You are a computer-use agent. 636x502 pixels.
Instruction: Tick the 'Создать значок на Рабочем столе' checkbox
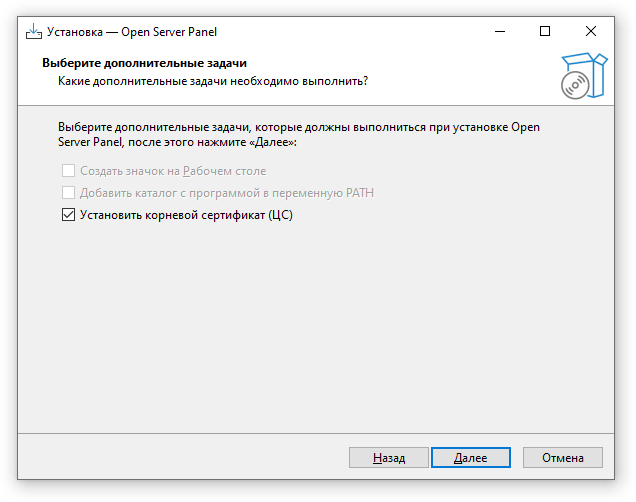(68, 171)
